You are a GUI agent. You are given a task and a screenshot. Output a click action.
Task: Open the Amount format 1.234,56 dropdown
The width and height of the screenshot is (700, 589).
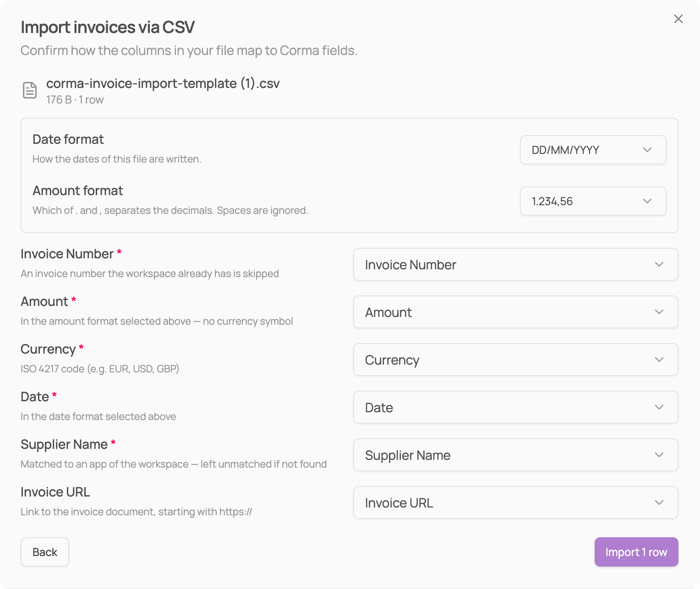point(593,201)
